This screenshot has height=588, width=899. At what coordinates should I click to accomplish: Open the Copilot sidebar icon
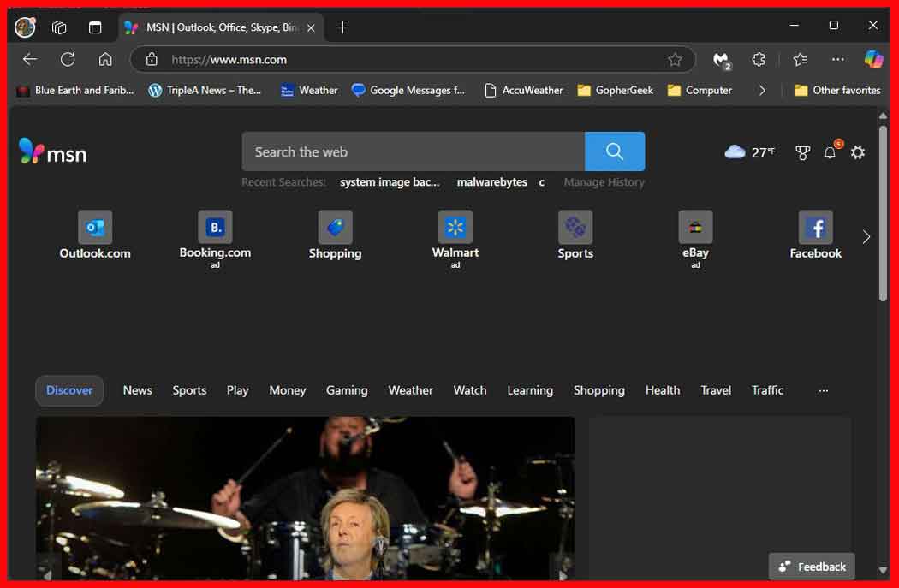[x=874, y=59]
